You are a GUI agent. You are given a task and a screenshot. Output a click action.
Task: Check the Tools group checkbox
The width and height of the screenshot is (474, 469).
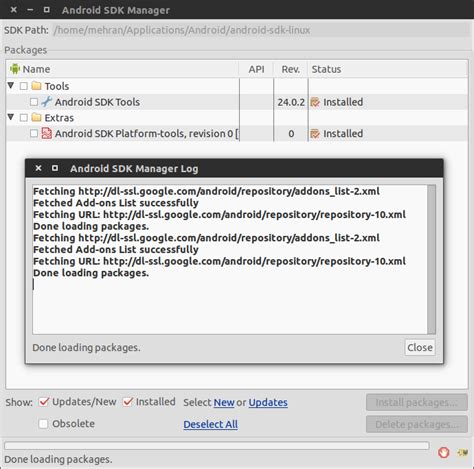pos(24,86)
